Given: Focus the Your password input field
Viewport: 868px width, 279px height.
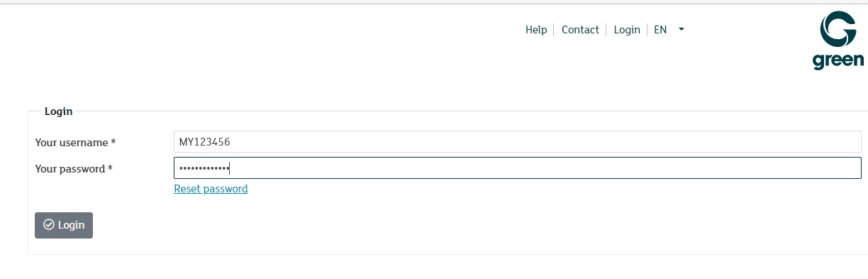Looking at the screenshot, I should tap(518, 168).
